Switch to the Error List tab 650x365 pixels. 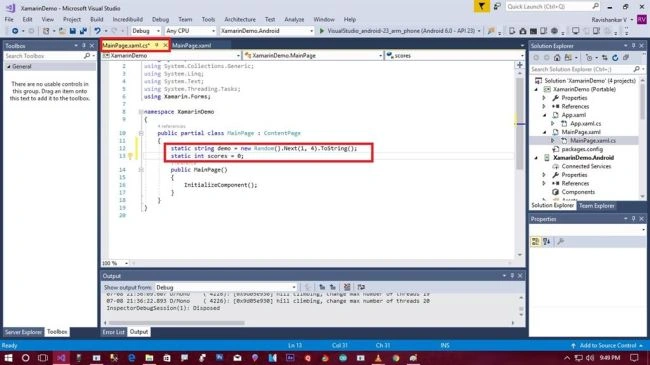[114, 332]
